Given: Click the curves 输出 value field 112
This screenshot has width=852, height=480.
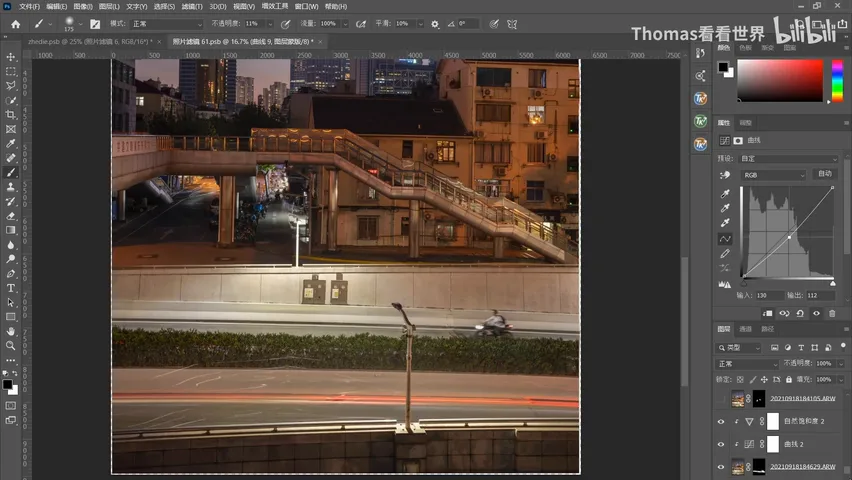Looking at the screenshot, I should pyautogui.click(x=819, y=295).
